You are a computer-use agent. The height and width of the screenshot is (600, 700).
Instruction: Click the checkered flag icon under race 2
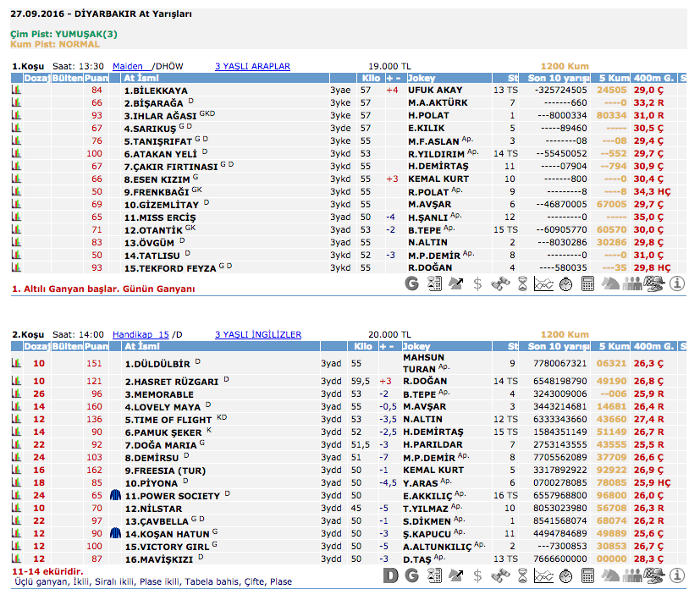point(653,576)
